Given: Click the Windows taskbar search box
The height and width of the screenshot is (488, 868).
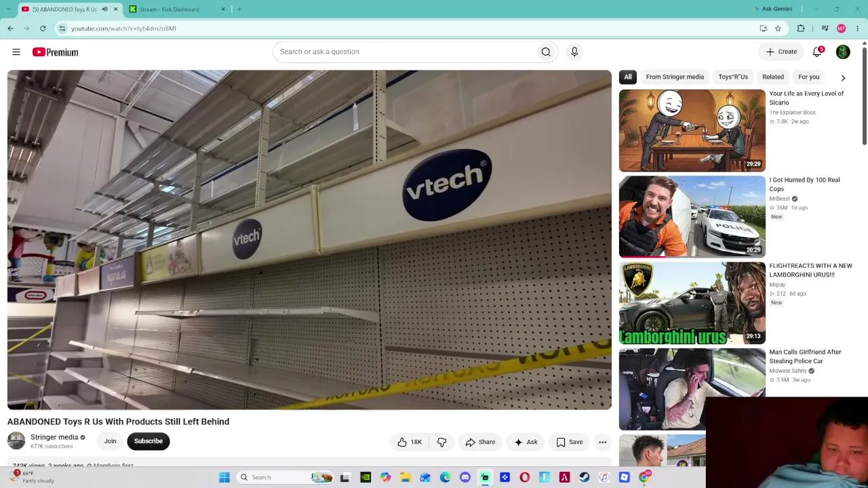Looking at the screenshot, I should click(x=285, y=477).
